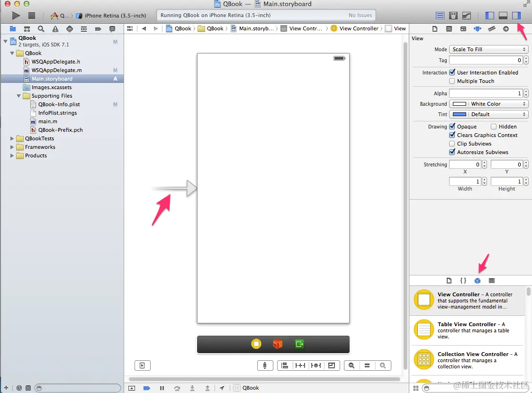Open the Project navigator tab
Screen dimensions: 532x393
[x=12, y=29]
